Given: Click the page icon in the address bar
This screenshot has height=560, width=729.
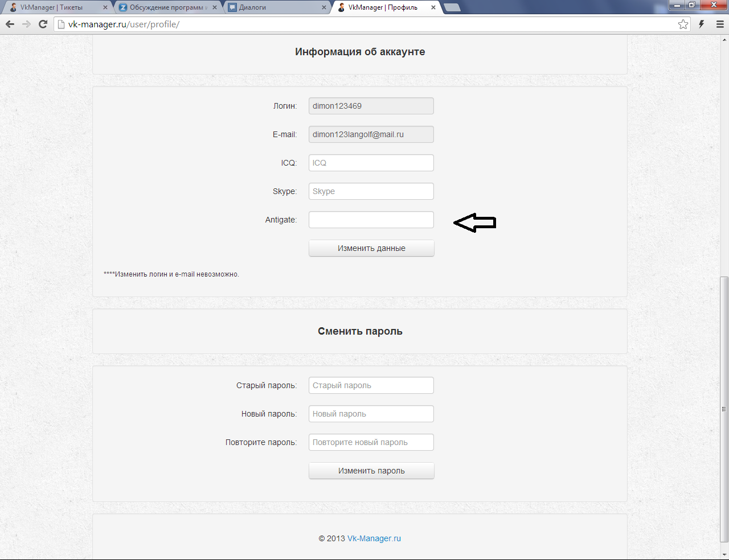Looking at the screenshot, I should click(62, 24).
